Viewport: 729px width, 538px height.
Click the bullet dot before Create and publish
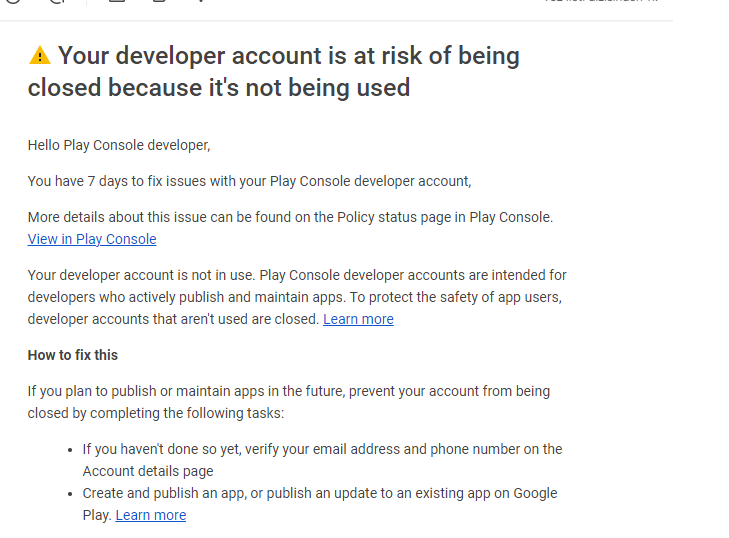pyautogui.click(x=70, y=494)
